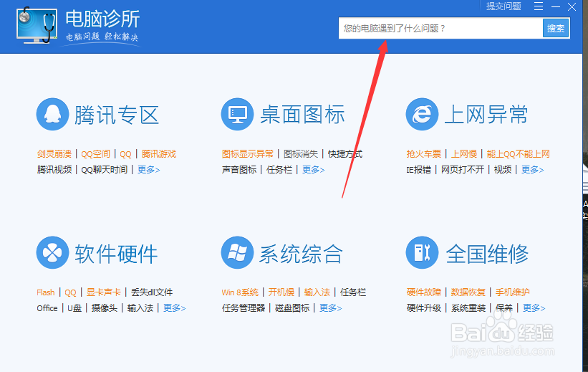The image size is (588, 372).
Task: Open the 腾讯专区 penguin icon
Action: (52, 114)
